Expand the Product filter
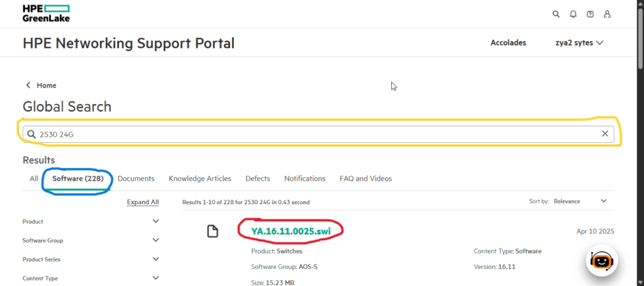The height and width of the screenshot is (286, 644). (x=91, y=221)
